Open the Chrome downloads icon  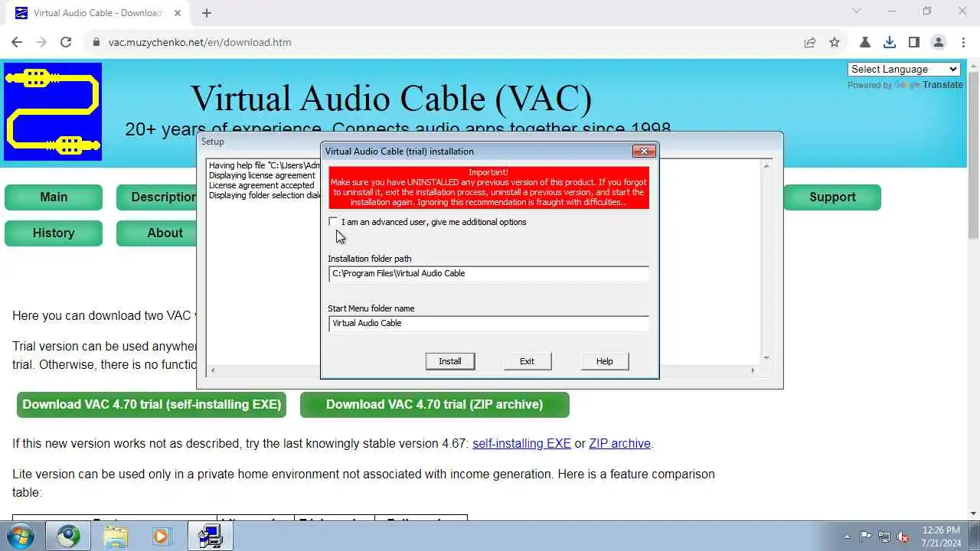890,42
